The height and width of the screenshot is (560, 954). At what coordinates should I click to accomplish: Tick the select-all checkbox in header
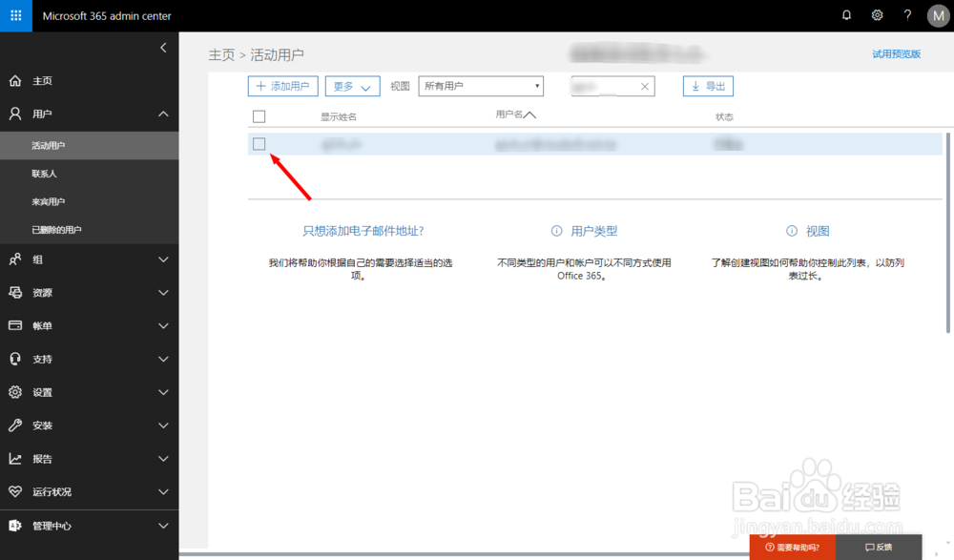coord(259,116)
